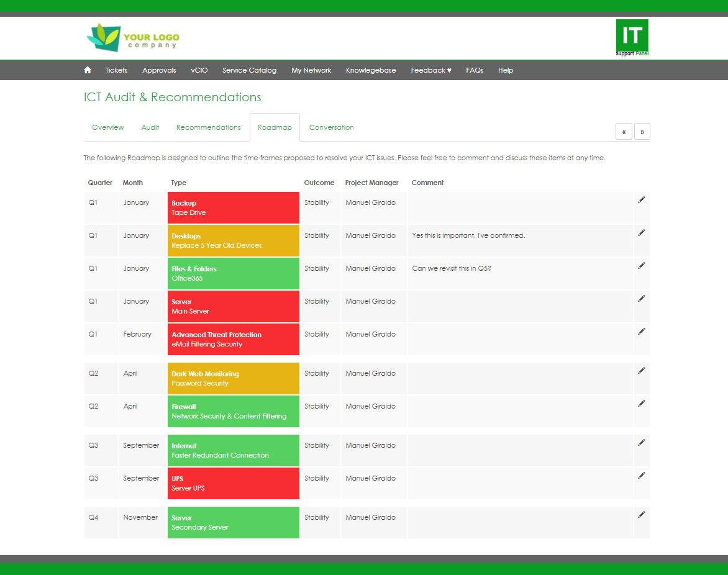Screen dimensions: 728x575
Task: Edit the Firewall row with pencil icon
Action: pos(642,404)
